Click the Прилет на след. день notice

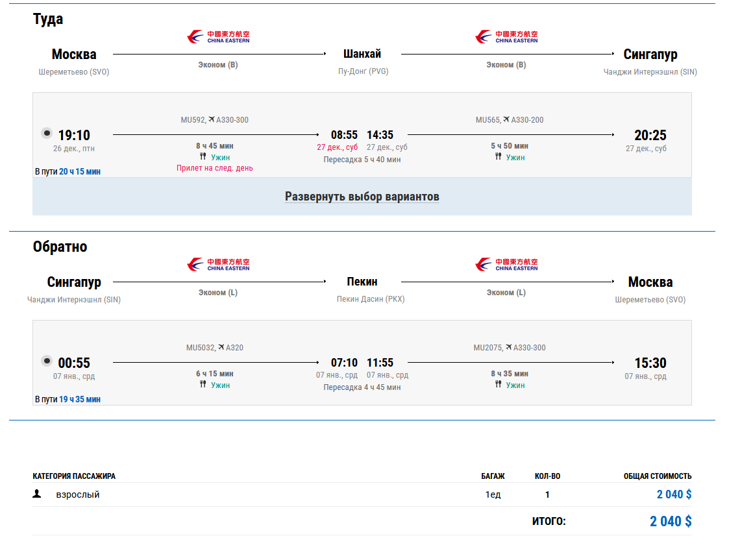[x=215, y=168]
